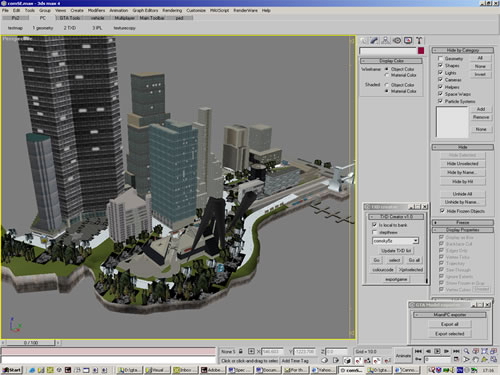Toggle the 3D snap cube icon
This screenshot has height=375, width=500.
[x=347, y=360]
